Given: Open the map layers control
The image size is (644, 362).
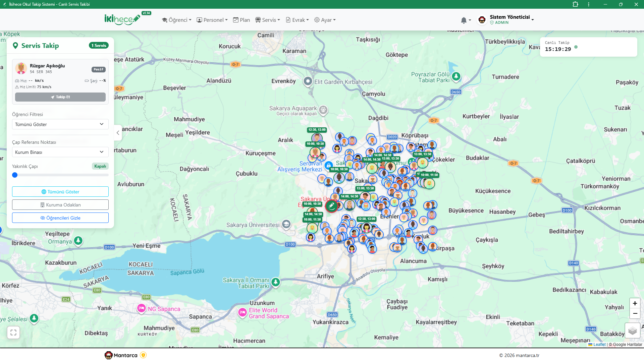Looking at the screenshot, I should pyautogui.click(x=632, y=331).
